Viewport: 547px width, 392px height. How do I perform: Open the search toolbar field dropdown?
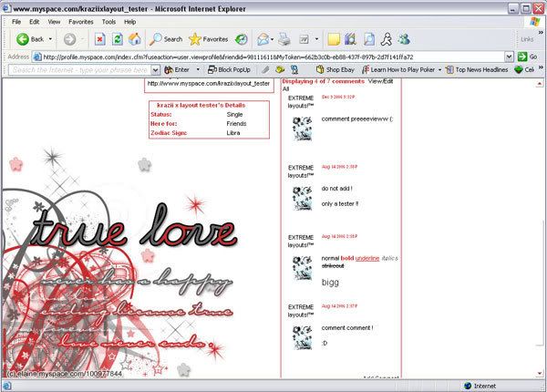pyautogui.click(x=156, y=70)
